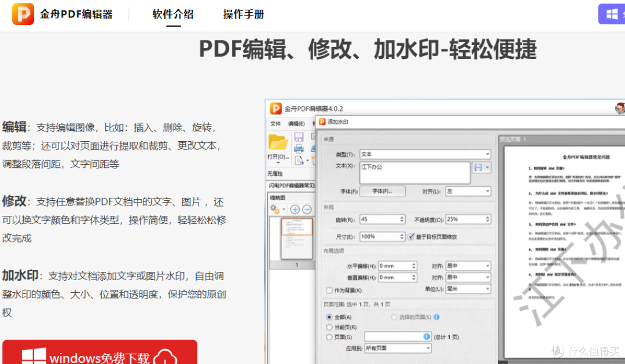
Task: Select the 页面(G) radio button
Action: click(x=329, y=337)
